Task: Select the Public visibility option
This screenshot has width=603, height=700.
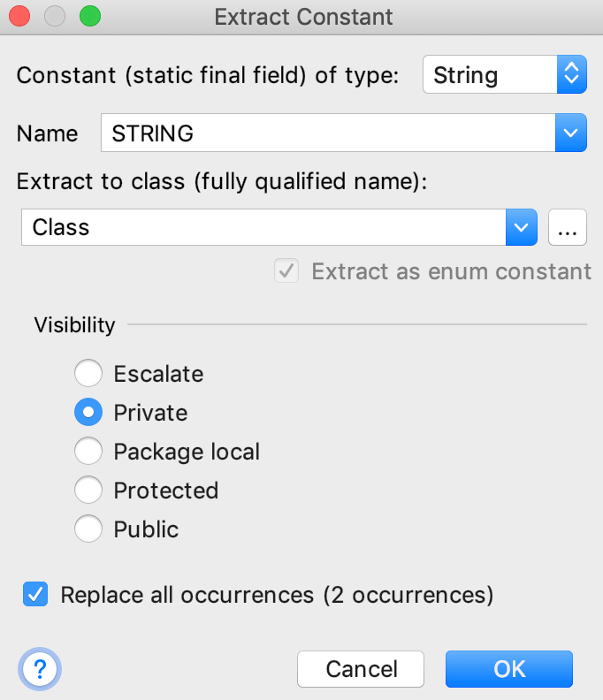Action: [88, 529]
